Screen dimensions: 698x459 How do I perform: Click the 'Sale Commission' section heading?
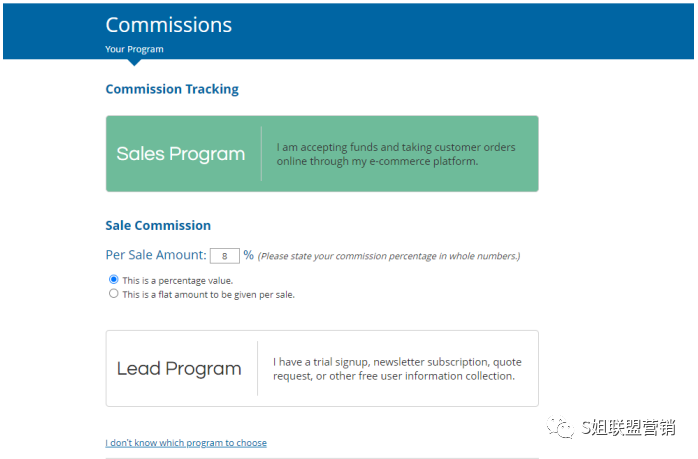pos(158,225)
